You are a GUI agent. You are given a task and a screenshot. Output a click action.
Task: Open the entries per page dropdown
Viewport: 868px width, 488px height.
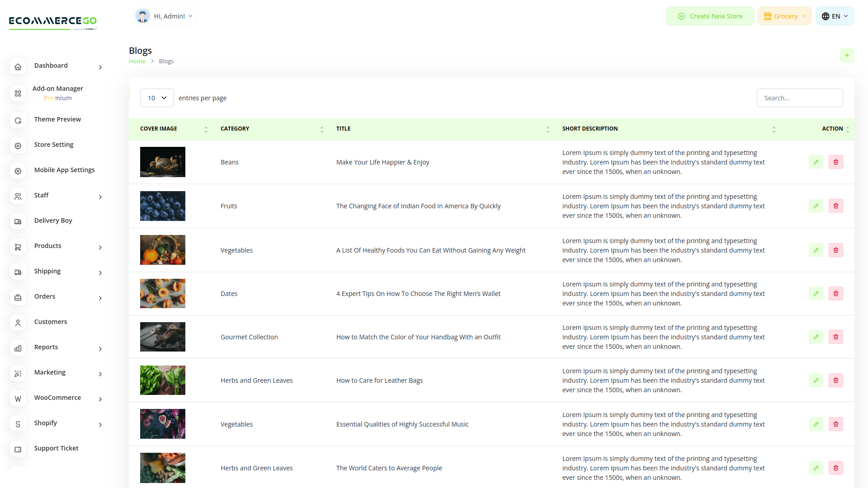point(157,98)
